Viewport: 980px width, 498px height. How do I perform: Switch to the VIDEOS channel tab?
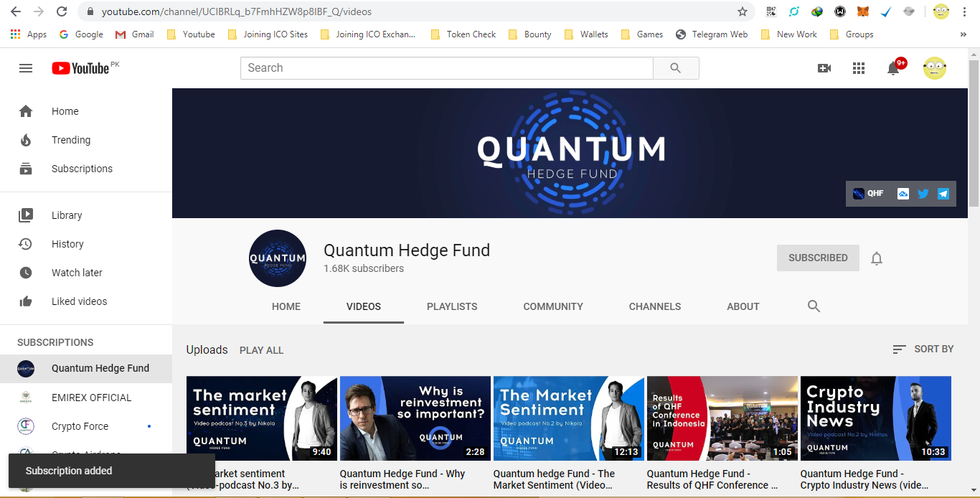[x=364, y=306]
